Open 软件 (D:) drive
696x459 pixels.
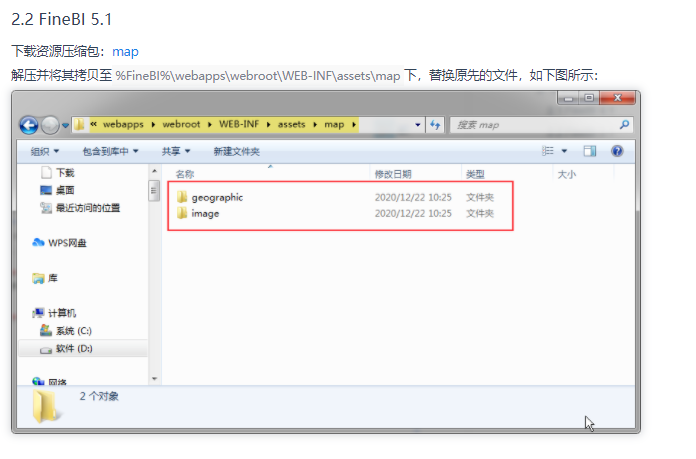coord(74,348)
